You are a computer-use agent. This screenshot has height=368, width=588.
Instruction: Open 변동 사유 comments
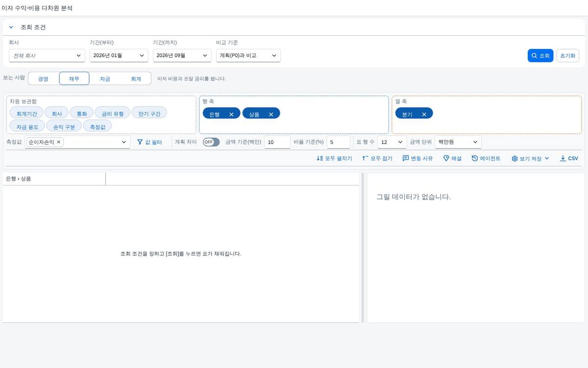pos(417,158)
